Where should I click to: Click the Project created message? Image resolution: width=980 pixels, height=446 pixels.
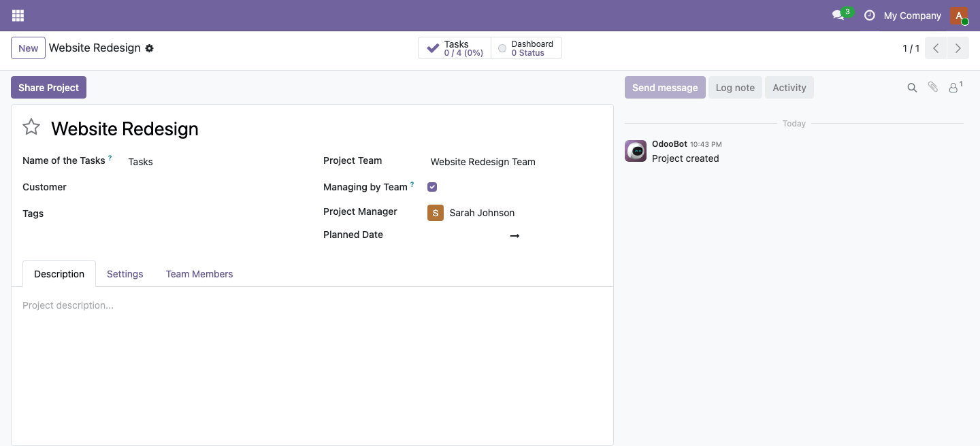click(685, 158)
